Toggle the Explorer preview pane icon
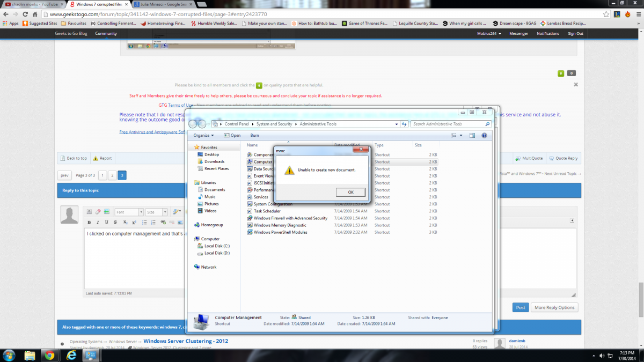This screenshot has height=362, width=644. (472, 135)
